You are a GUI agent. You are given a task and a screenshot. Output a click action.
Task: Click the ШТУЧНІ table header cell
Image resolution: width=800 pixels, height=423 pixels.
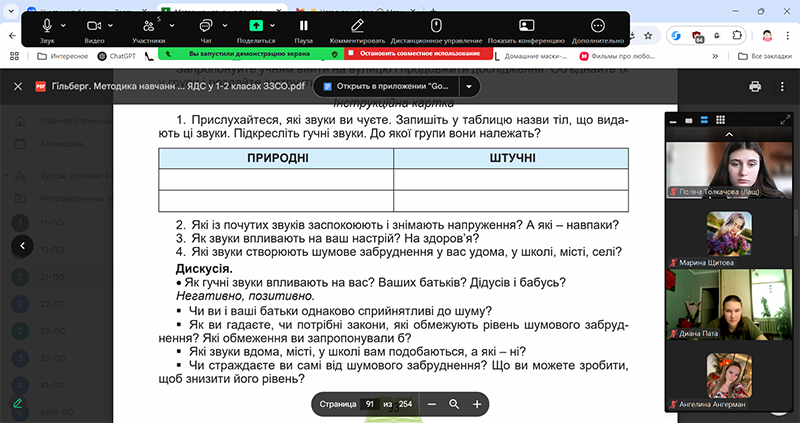point(511,158)
